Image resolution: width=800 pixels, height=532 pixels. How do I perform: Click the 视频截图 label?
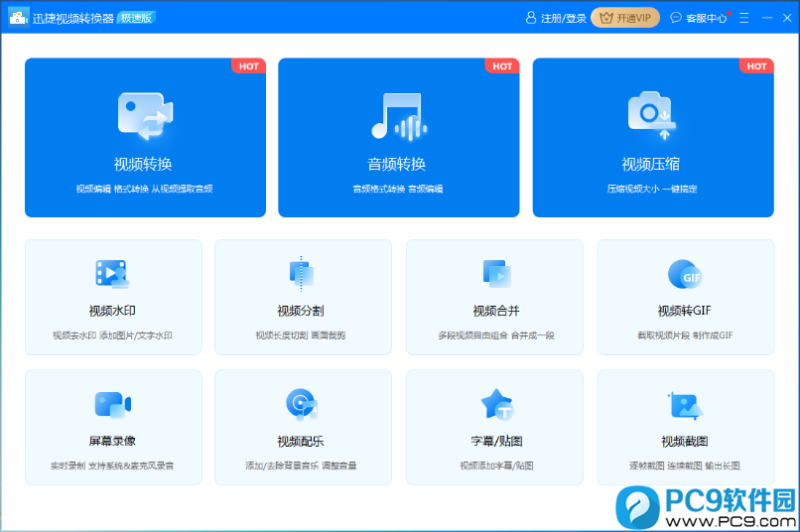point(685,442)
